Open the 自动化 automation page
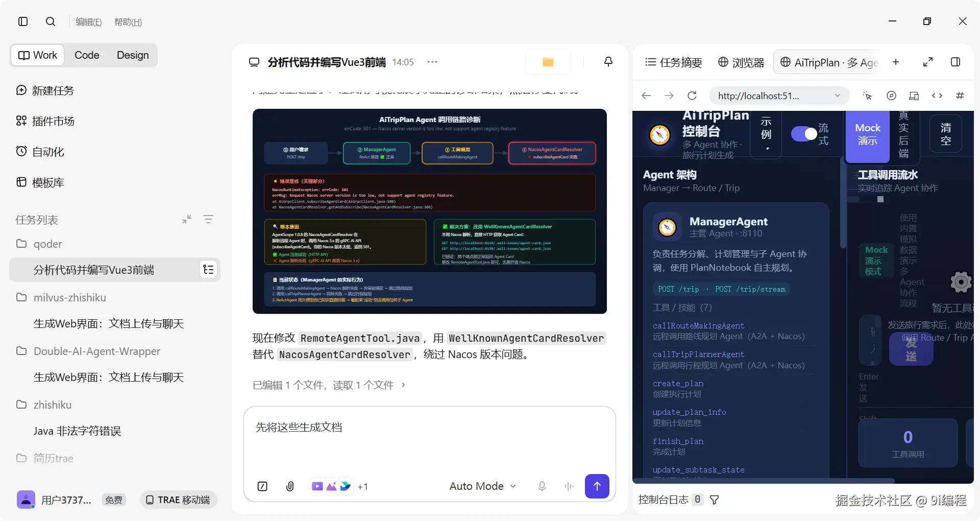Viewport: 980px width, 521px height. tap(40, 152)
